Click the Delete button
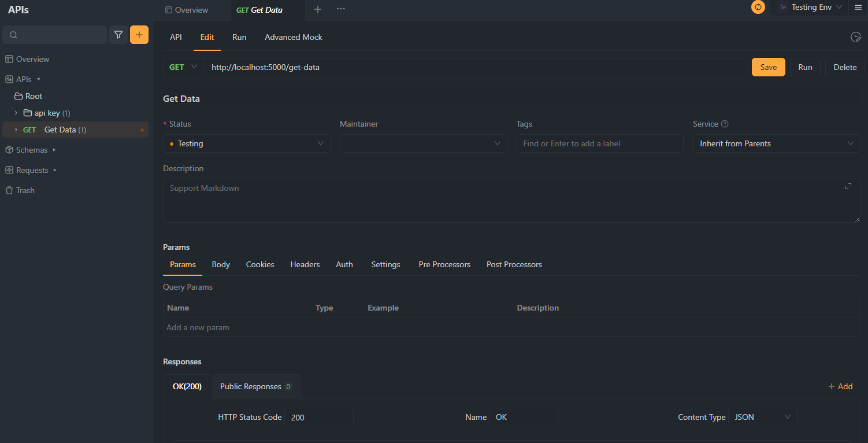 pos(845,67)
